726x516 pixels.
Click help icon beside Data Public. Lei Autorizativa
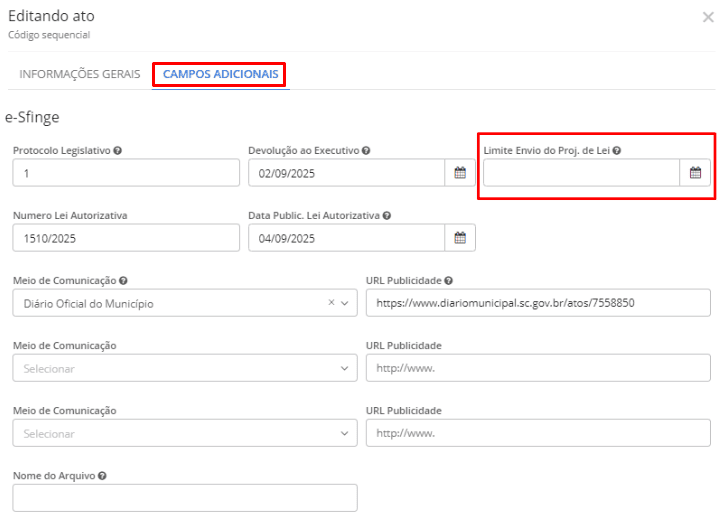click(386, 215)
